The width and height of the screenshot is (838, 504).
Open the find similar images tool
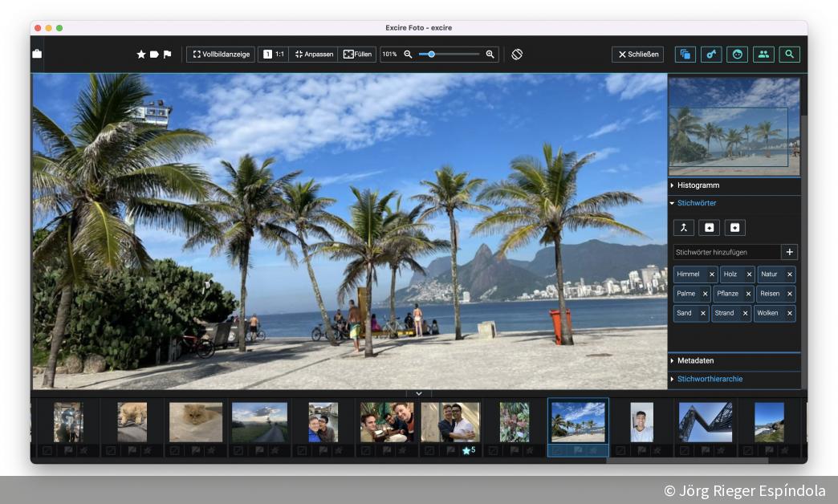685,54
